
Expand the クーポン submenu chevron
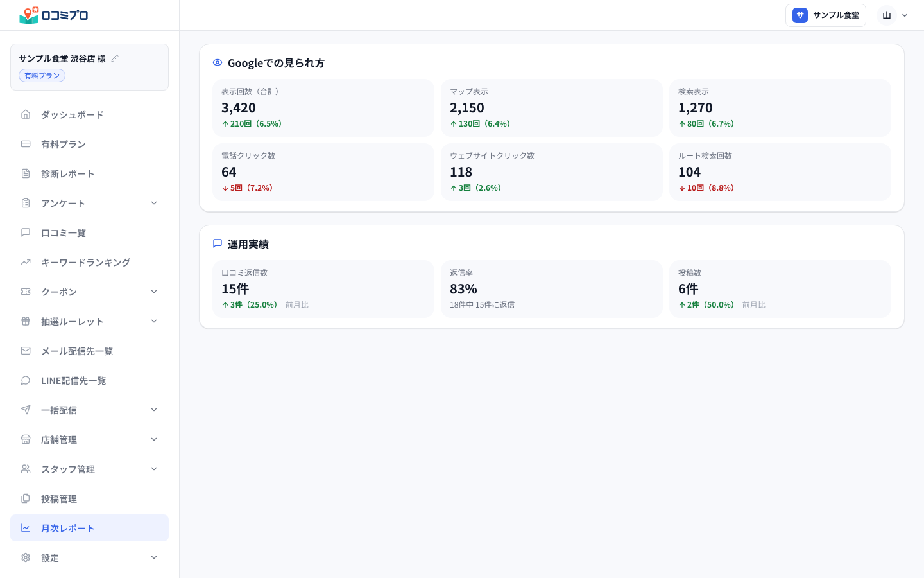pyautogui.click(x=154, y=292)
